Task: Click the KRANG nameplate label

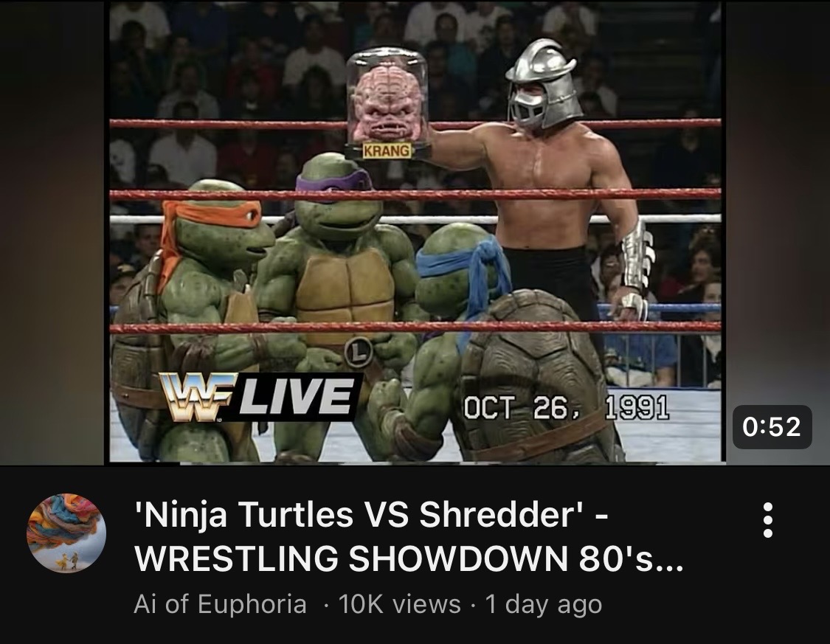Action: pos(387,150)
